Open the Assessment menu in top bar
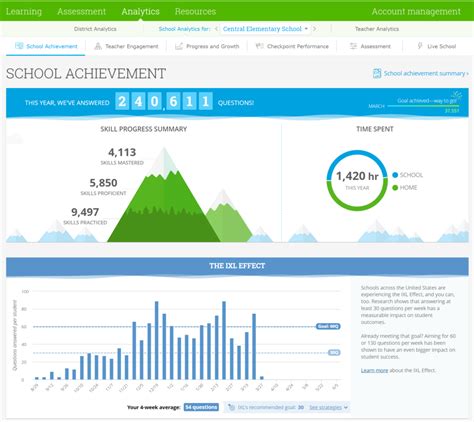Viewport: 474px width, 422px height. coord(81,11)
